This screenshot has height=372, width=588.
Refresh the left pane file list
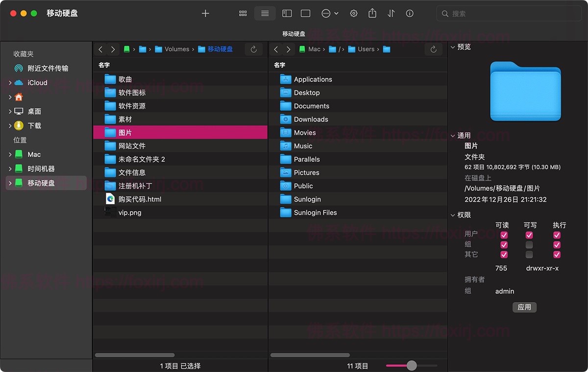click(x=253, y=49)
